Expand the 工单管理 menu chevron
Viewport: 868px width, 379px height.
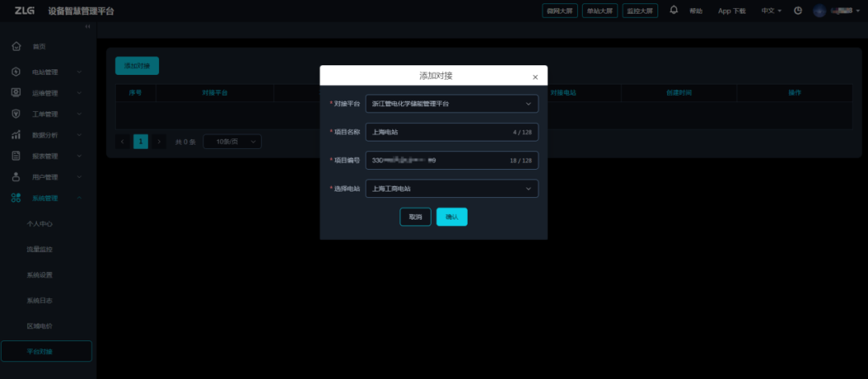79,114
